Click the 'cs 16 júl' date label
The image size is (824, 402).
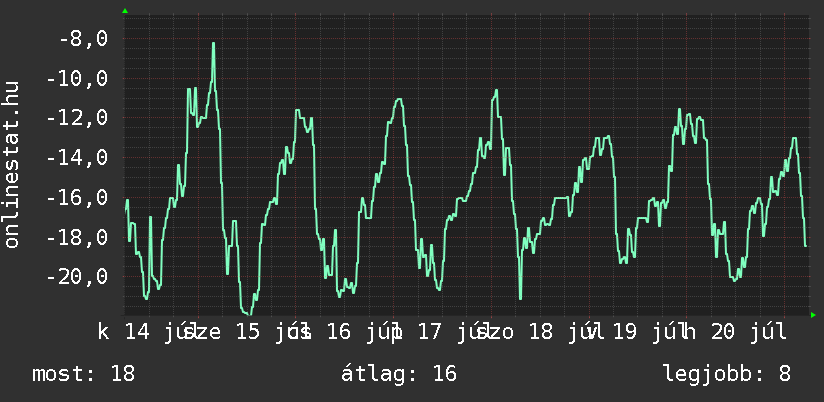click(x=345, y=332)
